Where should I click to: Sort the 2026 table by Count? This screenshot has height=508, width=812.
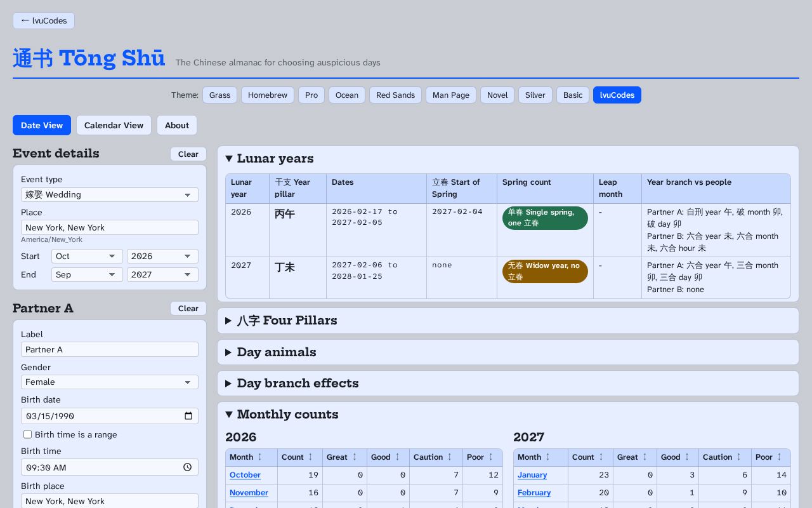pyautogui.click(x=299, y=457)
